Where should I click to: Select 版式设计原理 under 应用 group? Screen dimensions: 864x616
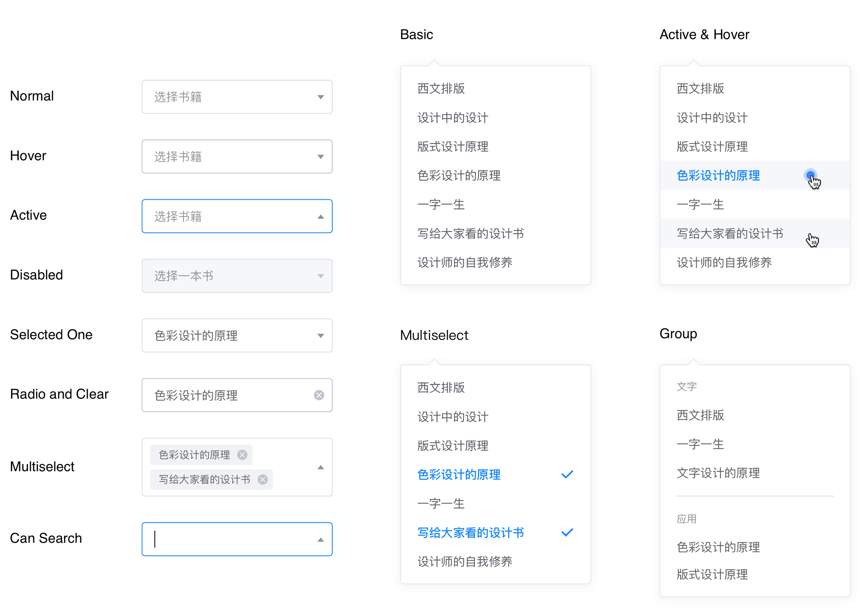click(x=712, y=574)
